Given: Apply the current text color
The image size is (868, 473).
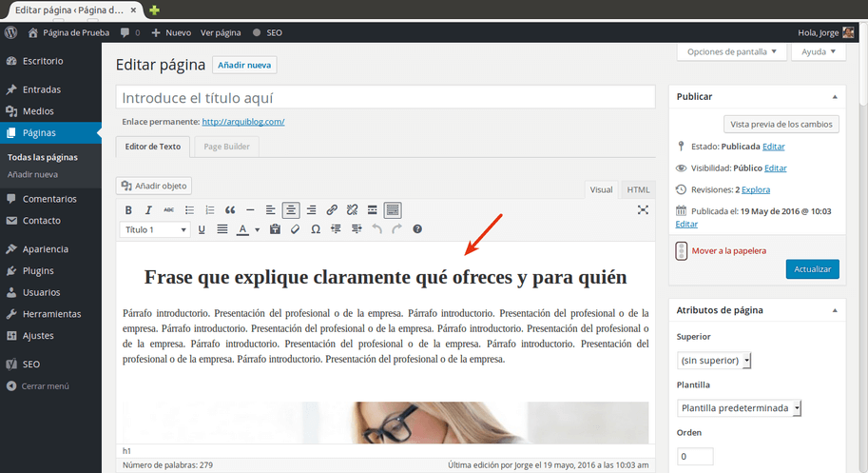Looking at the screenshot, I should click(242, 229).
